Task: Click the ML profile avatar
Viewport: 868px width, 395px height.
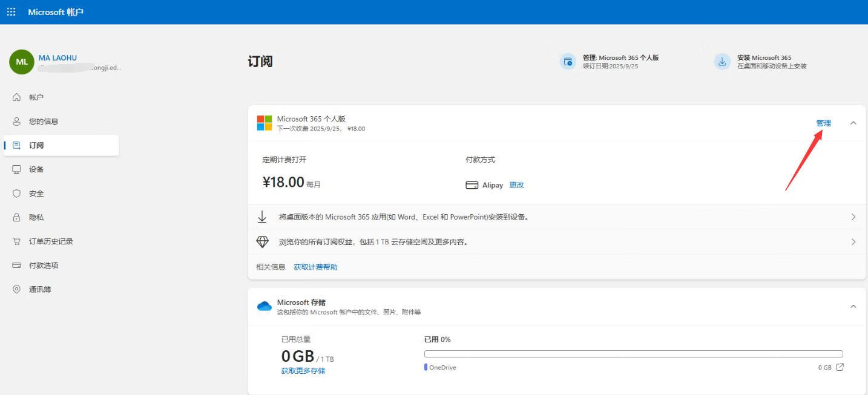Action: coord(21,62)
